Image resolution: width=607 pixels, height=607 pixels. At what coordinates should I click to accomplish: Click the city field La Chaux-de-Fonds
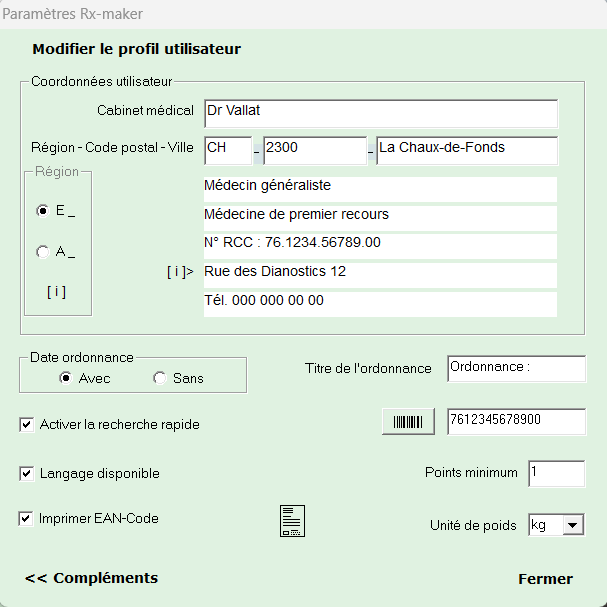click(466, 150)
